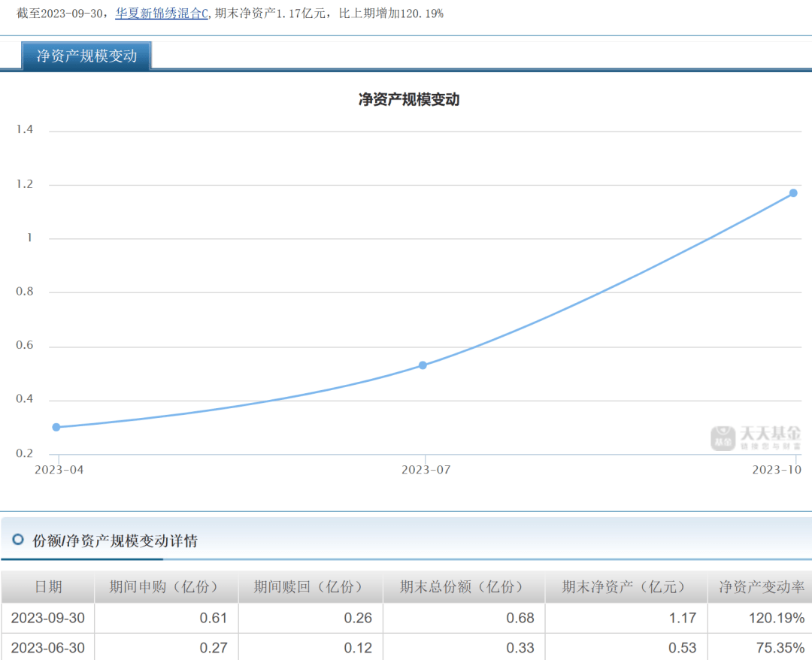Screen dimensions: 812x660
Task: Select the 2023-06-30 date cell
Action: (48, 647)
